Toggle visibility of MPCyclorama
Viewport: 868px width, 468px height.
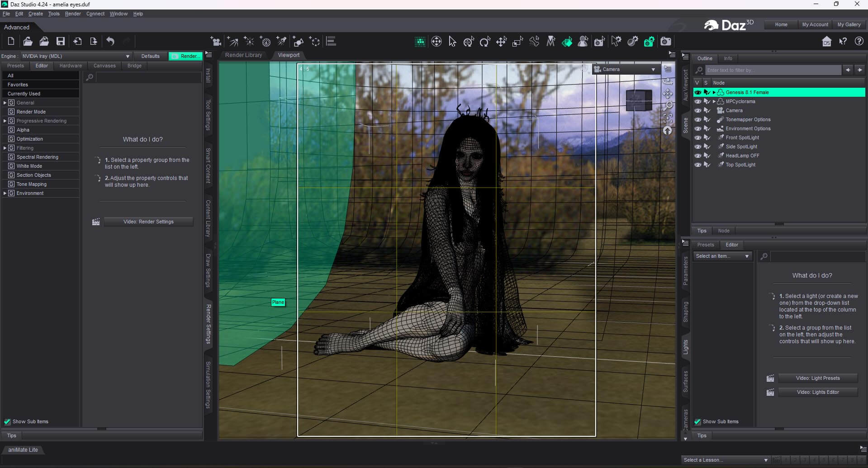[698, 101]
